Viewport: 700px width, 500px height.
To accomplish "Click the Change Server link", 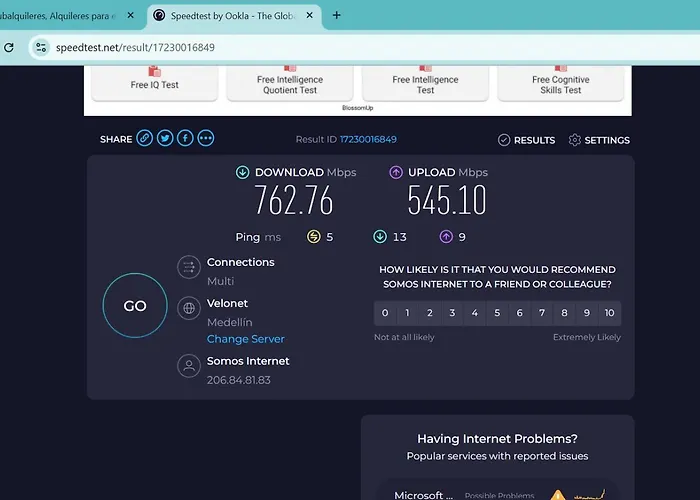I will pos(246,339).
